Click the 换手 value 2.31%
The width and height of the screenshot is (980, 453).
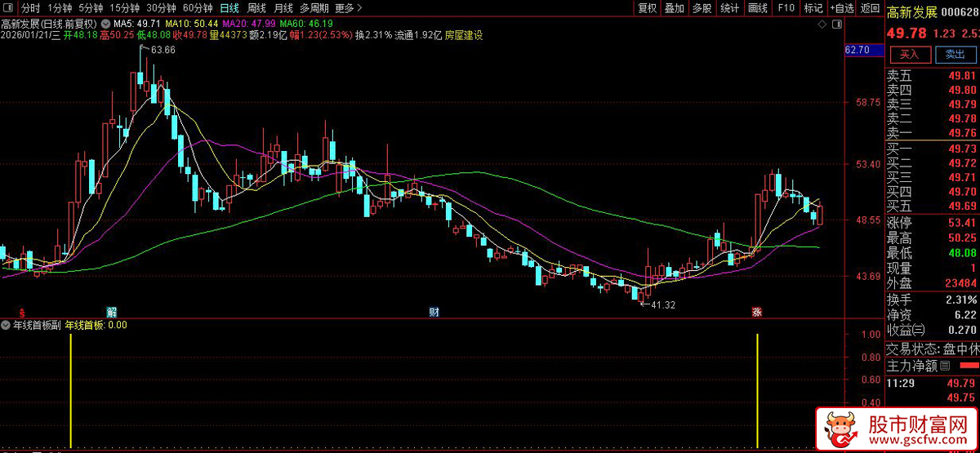(x=960, y=300)
